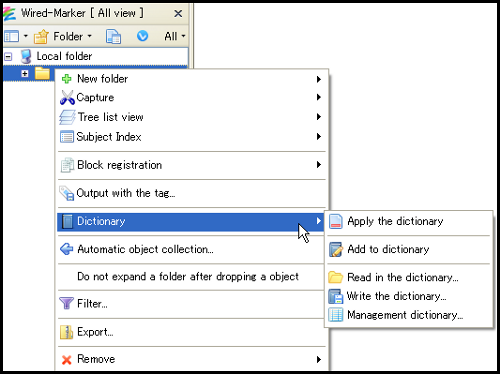Viewport: 500px width, 374px height.
Task: Click the blue circular arrow toolbar icon
Action: coord(142,36)
